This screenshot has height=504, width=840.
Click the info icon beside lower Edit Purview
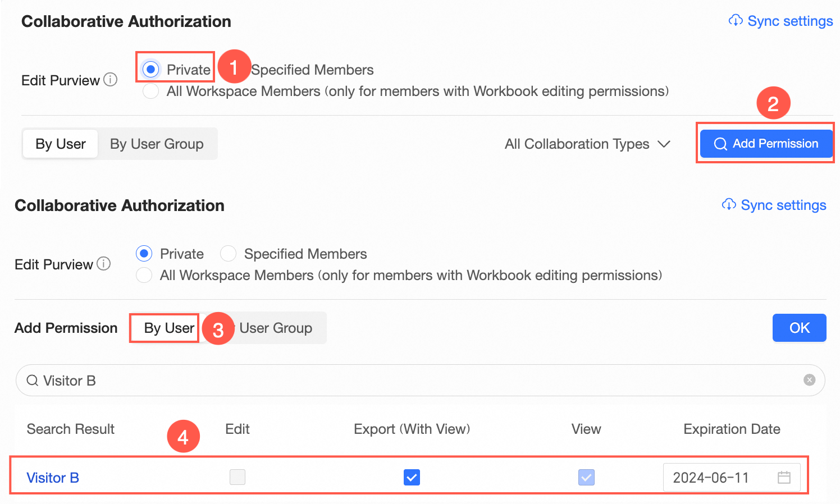[x=104, y=264]
